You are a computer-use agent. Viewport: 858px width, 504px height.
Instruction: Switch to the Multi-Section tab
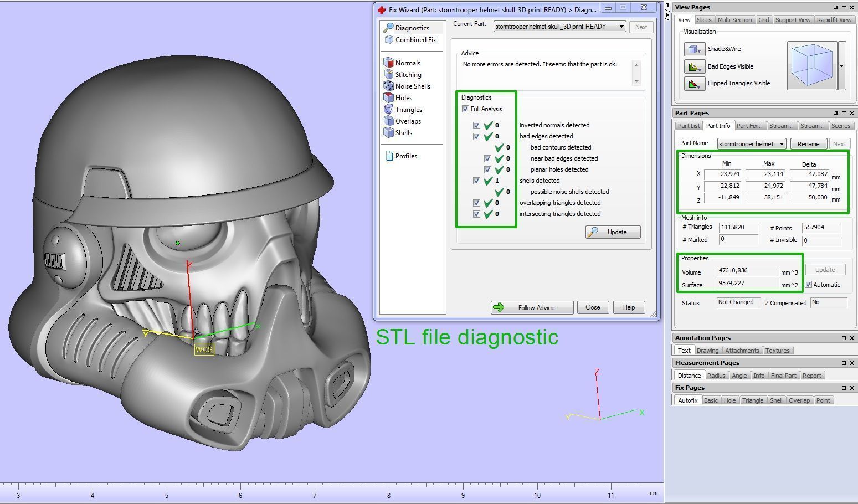pos(734,20)
